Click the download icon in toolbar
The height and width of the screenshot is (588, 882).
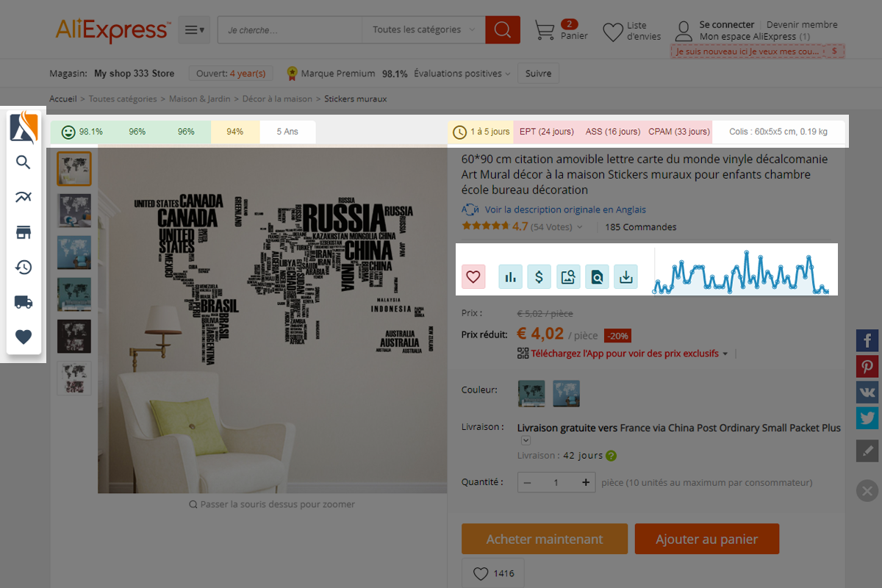[x=625, y=276]
